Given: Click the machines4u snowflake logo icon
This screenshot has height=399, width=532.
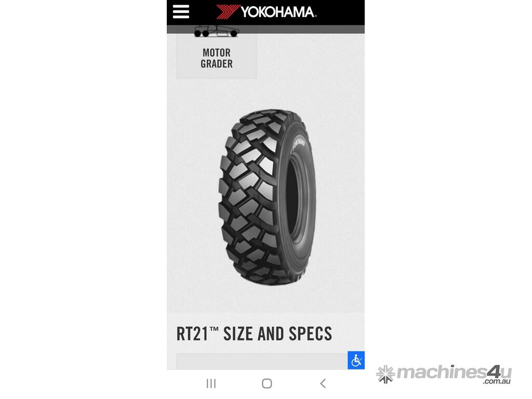Looking at the screenshot, I should coord(386,374).
